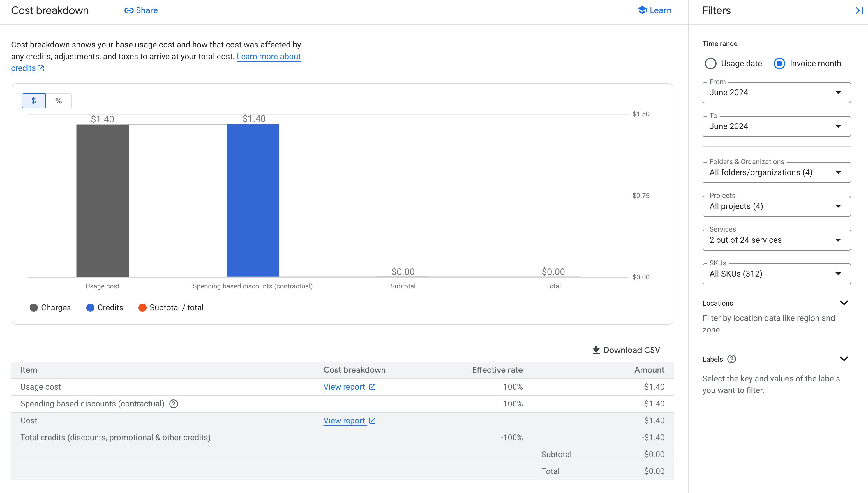Click external link icon in Usage cost row
868x493 pixels.
coord(372,387)
